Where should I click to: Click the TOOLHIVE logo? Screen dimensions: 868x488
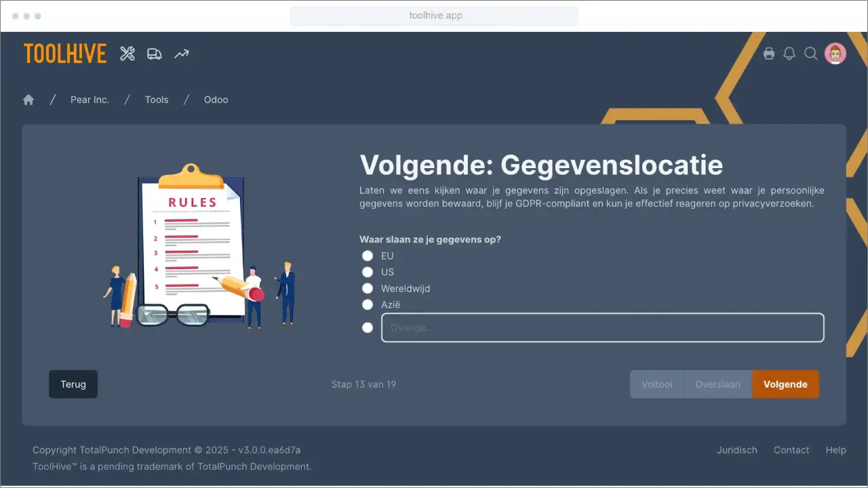pos(64,54)
